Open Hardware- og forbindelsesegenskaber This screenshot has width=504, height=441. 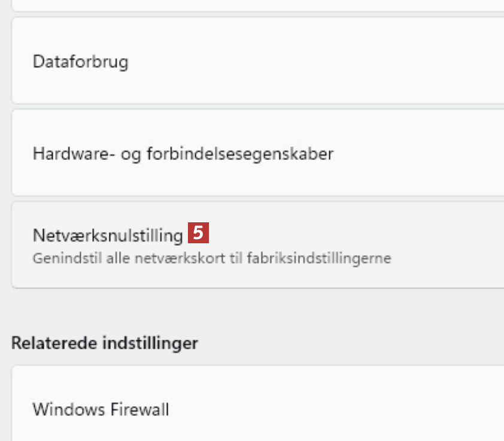pyautogui.click(x=257, y=153)
